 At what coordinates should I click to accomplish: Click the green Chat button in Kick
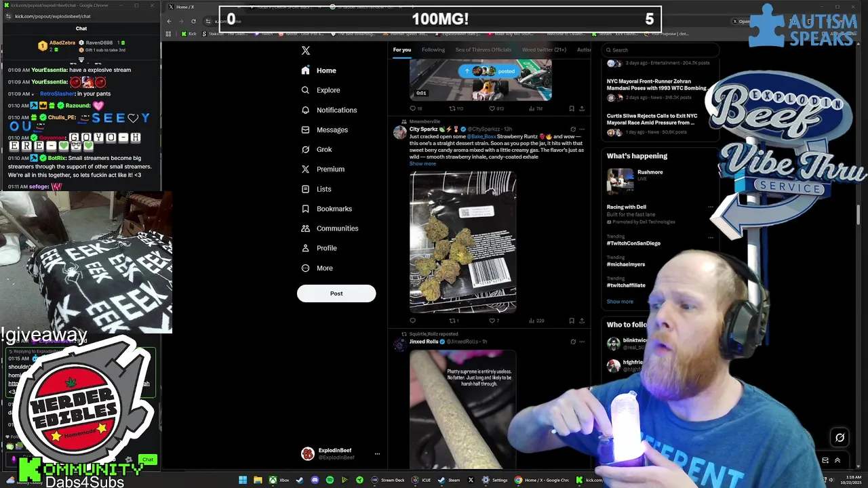pyautogui.click(x=148, y=460)
